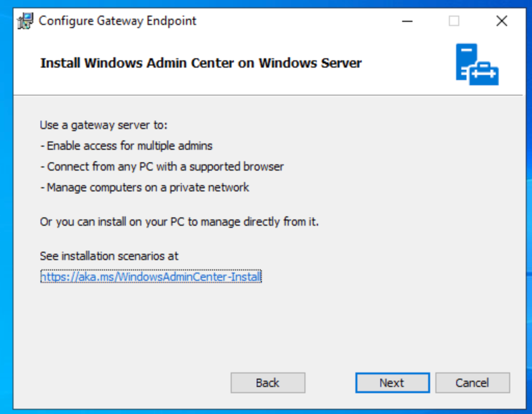Click the greyed-out maximize window button

tap(454, 21)
